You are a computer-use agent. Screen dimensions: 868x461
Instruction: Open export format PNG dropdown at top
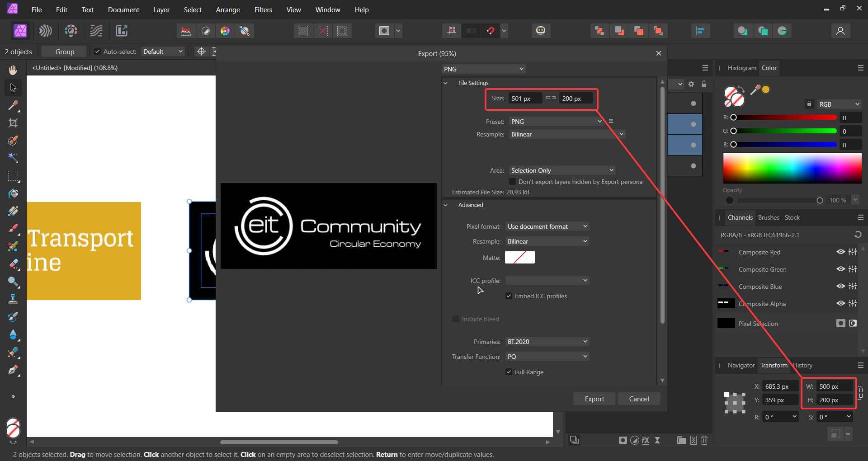(483, 69)
